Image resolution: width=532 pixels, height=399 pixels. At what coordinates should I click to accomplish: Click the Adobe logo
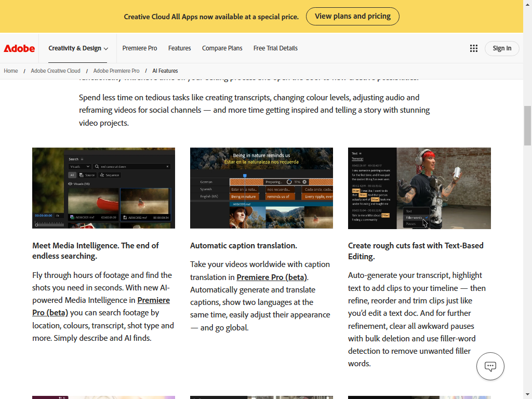(19, 48)
